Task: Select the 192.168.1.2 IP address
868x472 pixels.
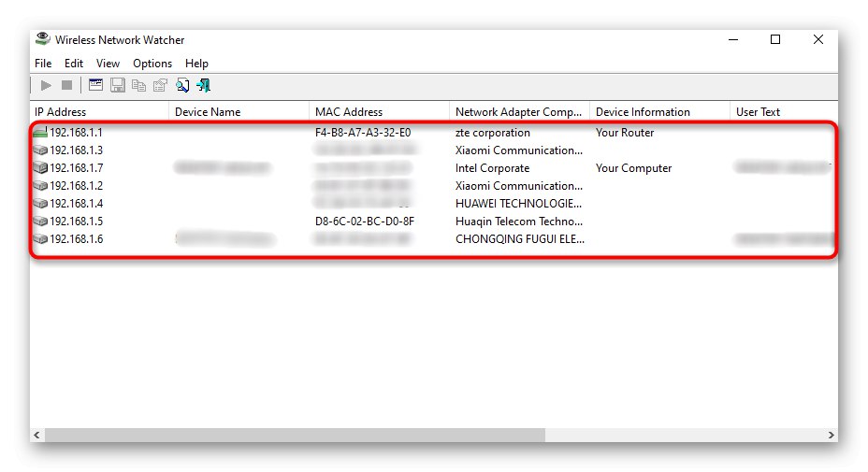Action: [x=77, y=185]
